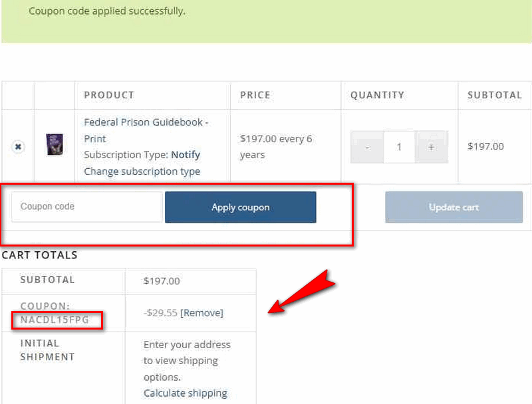Focus the Coupon code input field
Screen dimensions: 532x404
[86, 207]
